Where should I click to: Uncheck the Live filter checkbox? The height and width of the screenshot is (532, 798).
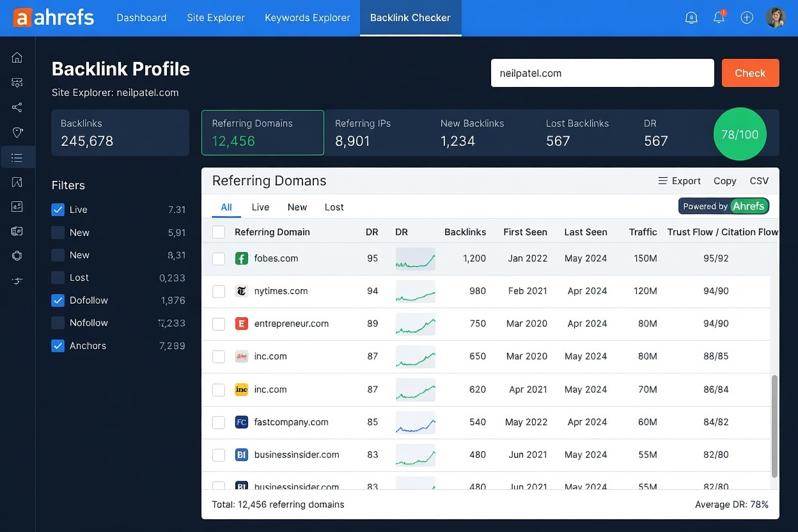pos(57,209)
